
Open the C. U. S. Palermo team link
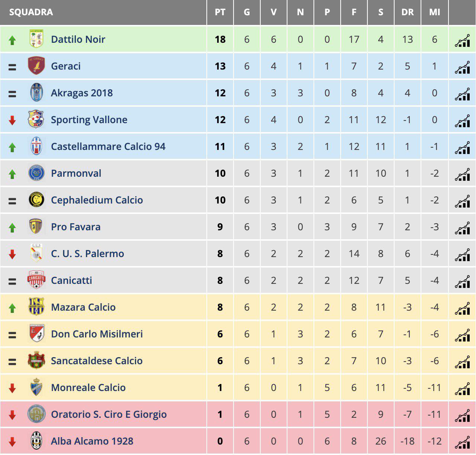(87, 253)
